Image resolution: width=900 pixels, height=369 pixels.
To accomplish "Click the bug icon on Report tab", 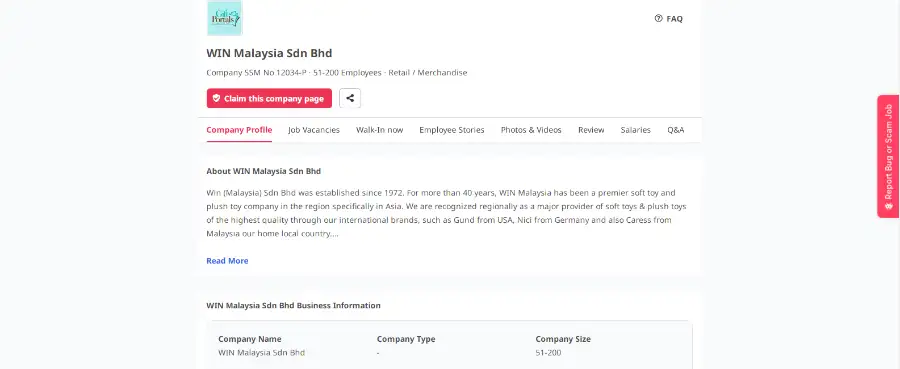I will (889, 206).
